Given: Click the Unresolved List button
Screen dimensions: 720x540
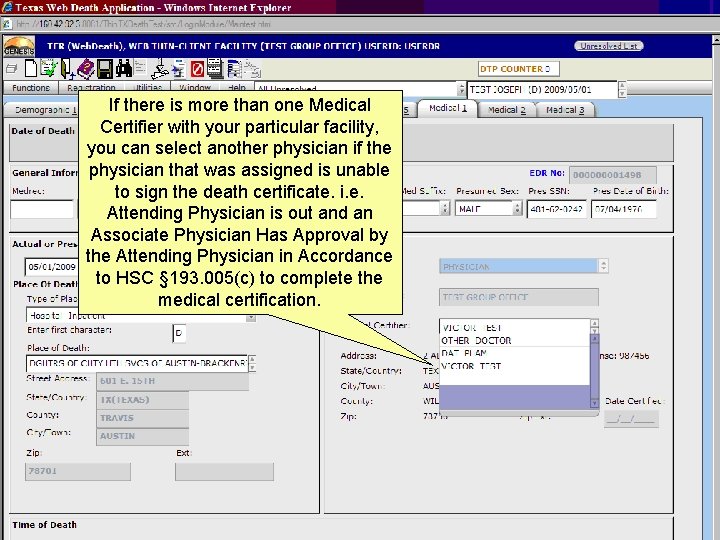Looking at the screenshot, I should [x=608, y=46].
